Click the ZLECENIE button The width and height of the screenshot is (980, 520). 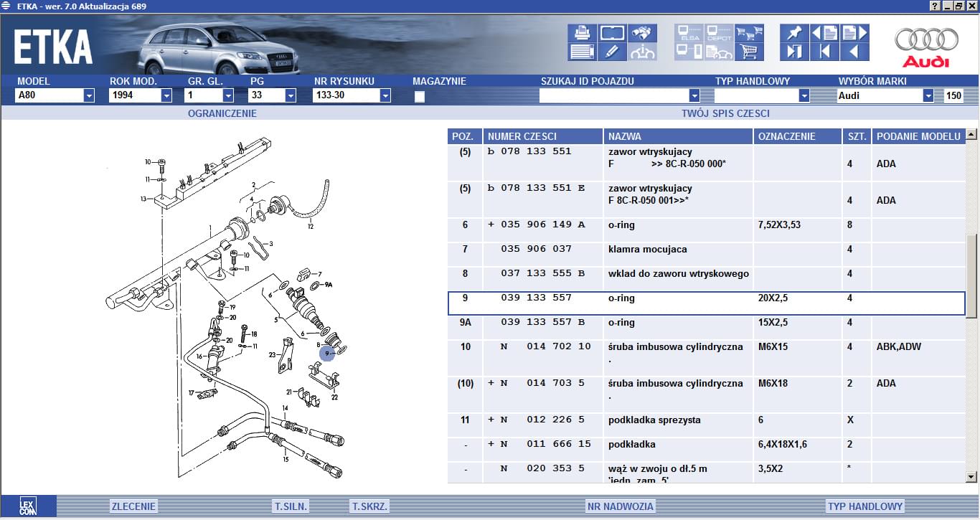coord(133,506)
